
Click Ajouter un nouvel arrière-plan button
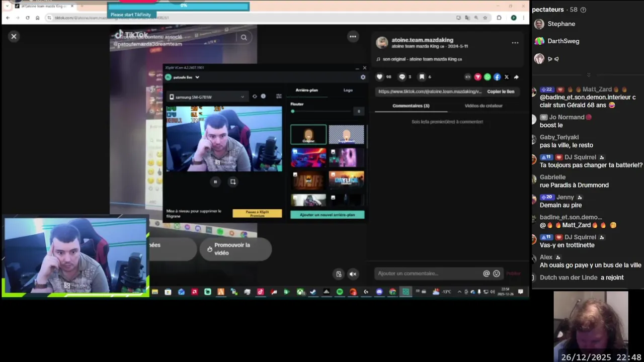[328, 215]
